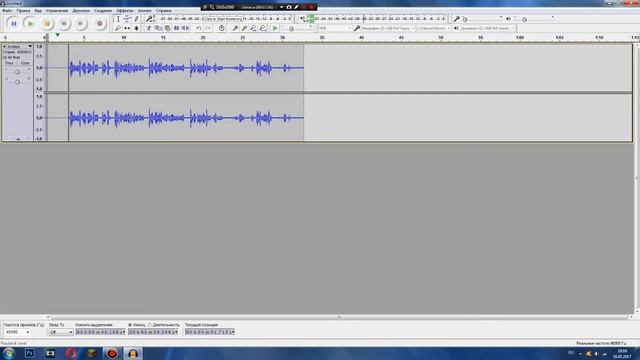
Task: Collapse the track with bottom arrow
Action: click(x=18, y=139)
